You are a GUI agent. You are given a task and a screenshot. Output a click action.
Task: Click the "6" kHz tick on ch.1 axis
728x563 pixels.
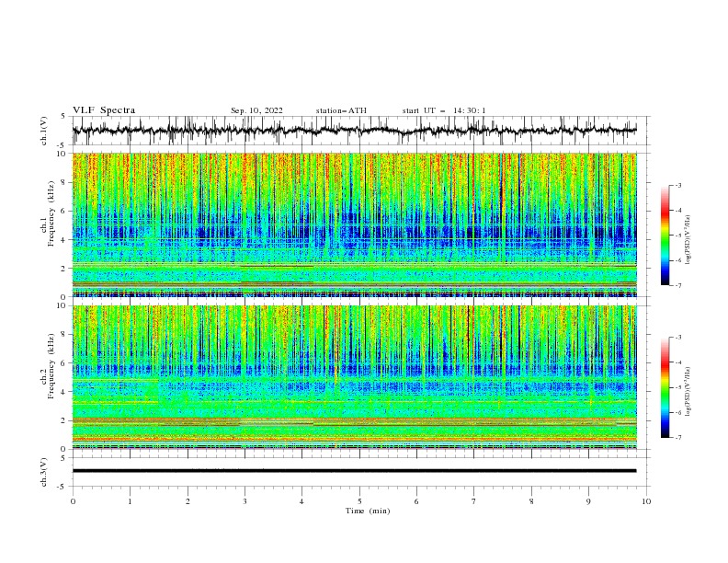click(65, 211)
